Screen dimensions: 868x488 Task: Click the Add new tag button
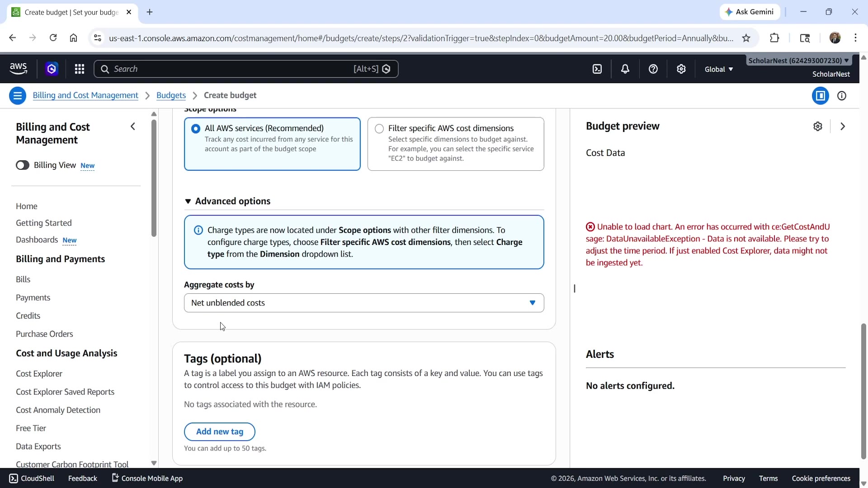pyautogui.click(x=220, y=432)
